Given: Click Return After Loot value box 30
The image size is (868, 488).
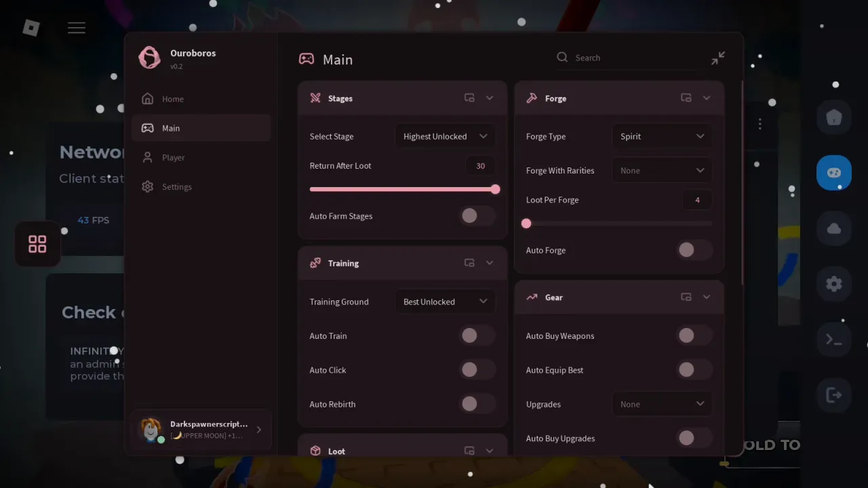Looking at the screenshot, I should click(481, 166).
